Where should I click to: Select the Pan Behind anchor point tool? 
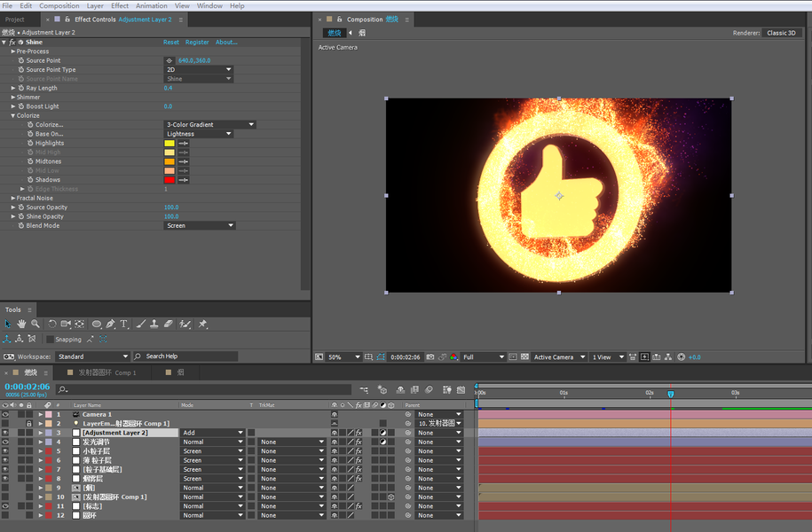click(79, 324)
